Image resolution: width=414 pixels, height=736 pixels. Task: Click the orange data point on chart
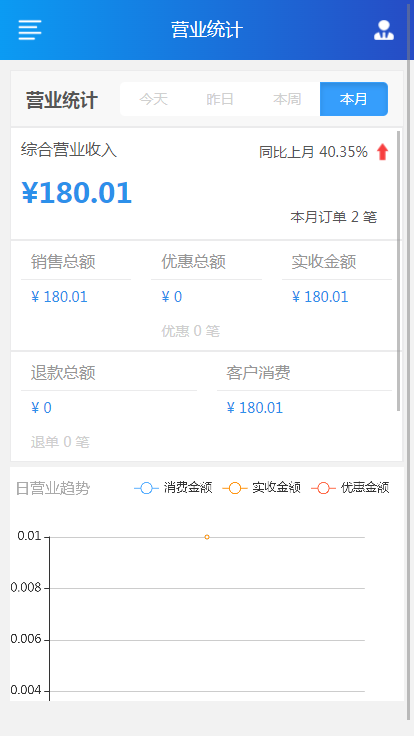(207, 537)
